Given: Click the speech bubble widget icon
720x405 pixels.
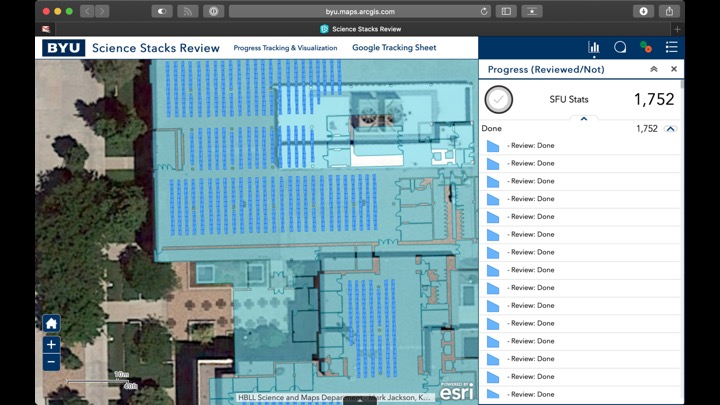Looking at the screenshot, I should (620, 47).
